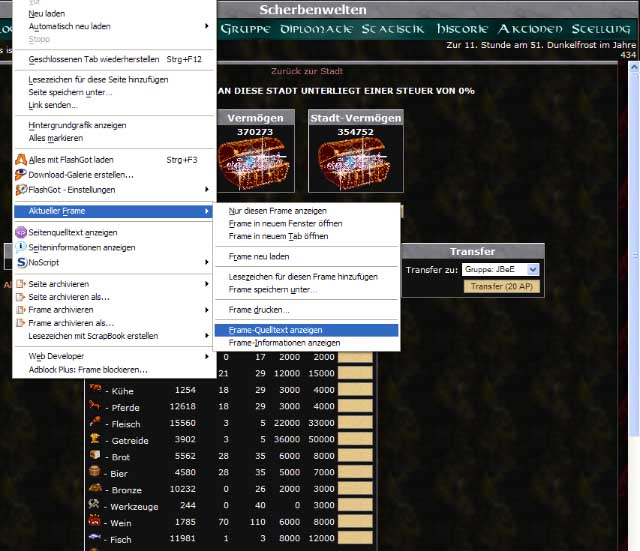
Task: Click the Bier barrel icon in goods list
Action: point(95,473)
